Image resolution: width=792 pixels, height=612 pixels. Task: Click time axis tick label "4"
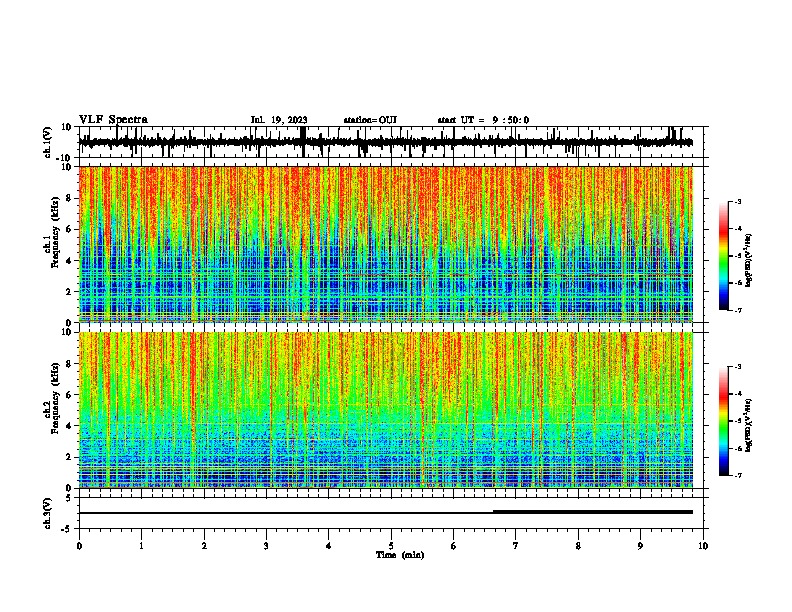tap(329, 546)
